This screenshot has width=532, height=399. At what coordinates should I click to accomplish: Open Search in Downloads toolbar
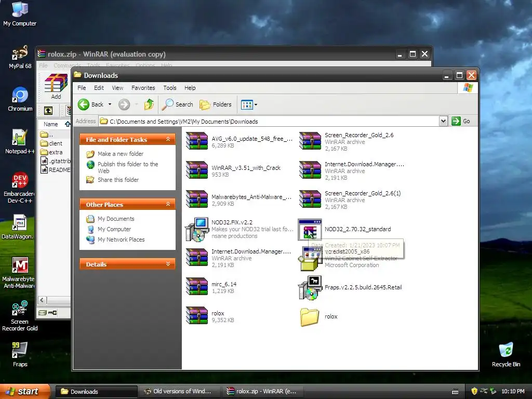(x=178, y=104)
